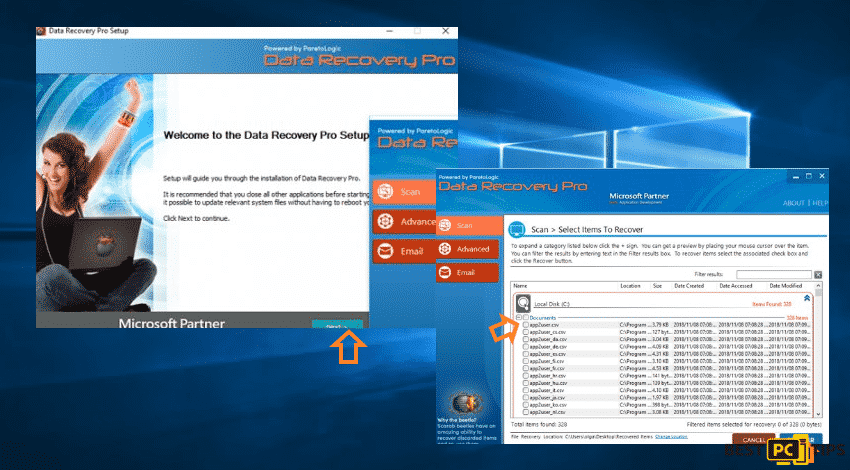The width and height of the screenshot is (850, 470).
Task: Select the app2user_ko.csv file name
Action: 548,405
